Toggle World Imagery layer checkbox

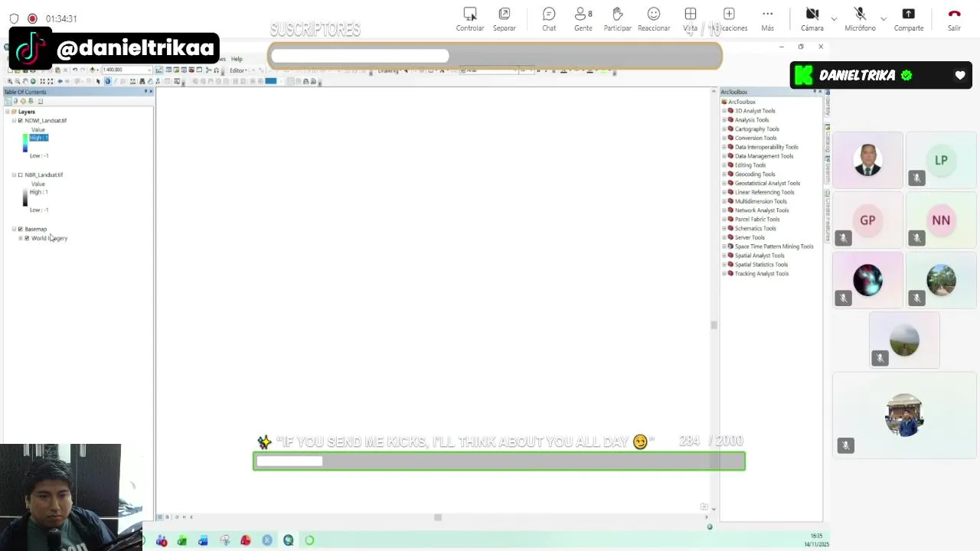point(27,238)
